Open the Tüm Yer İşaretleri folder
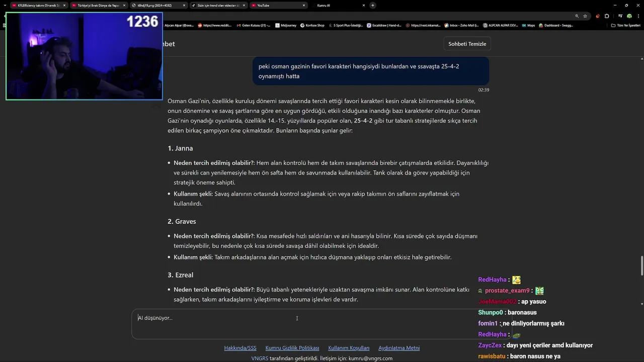The width and height of the screenshot is (644, 362). point(625,25)
